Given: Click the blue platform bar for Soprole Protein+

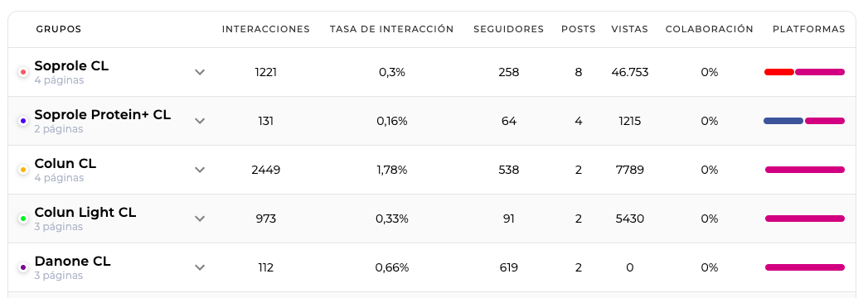Looking at the screenshot, I should click(783, 121).
